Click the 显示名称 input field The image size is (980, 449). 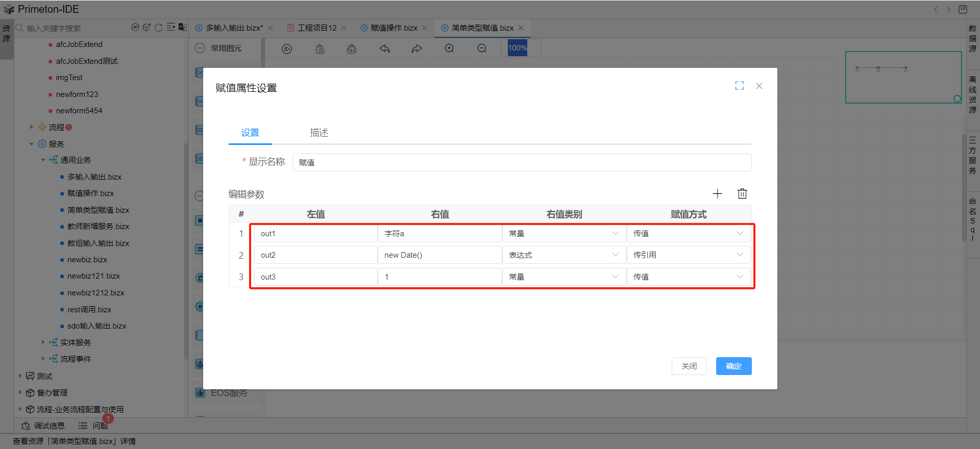tap(521, 162)
